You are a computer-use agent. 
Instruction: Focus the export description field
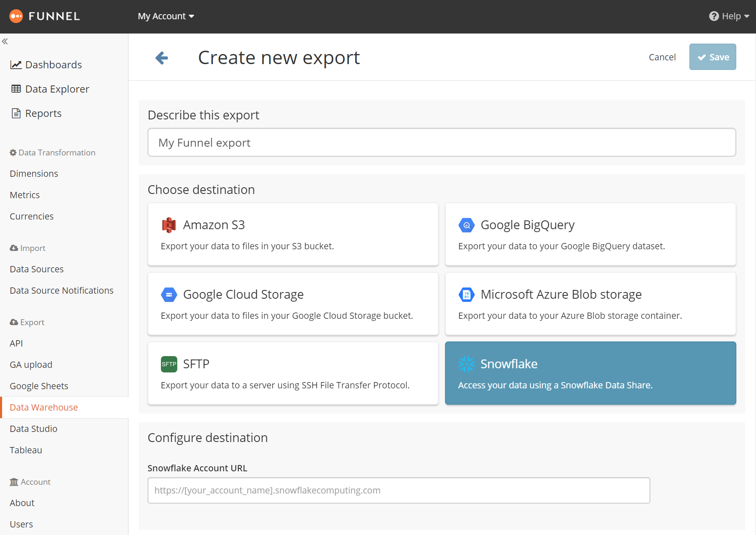point(442,143)
